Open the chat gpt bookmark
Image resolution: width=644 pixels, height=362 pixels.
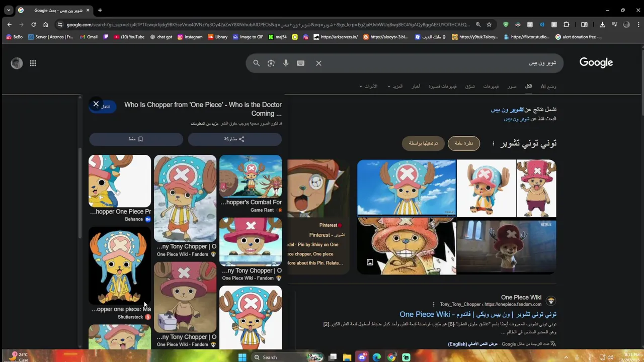[160, 37]
